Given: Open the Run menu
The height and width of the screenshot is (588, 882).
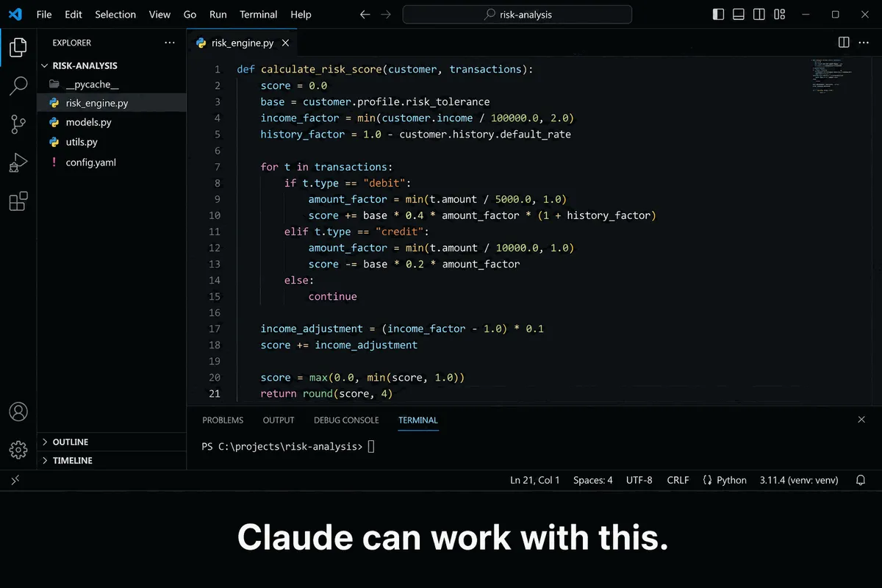Looking at the screenshot, I should [218, 15].
